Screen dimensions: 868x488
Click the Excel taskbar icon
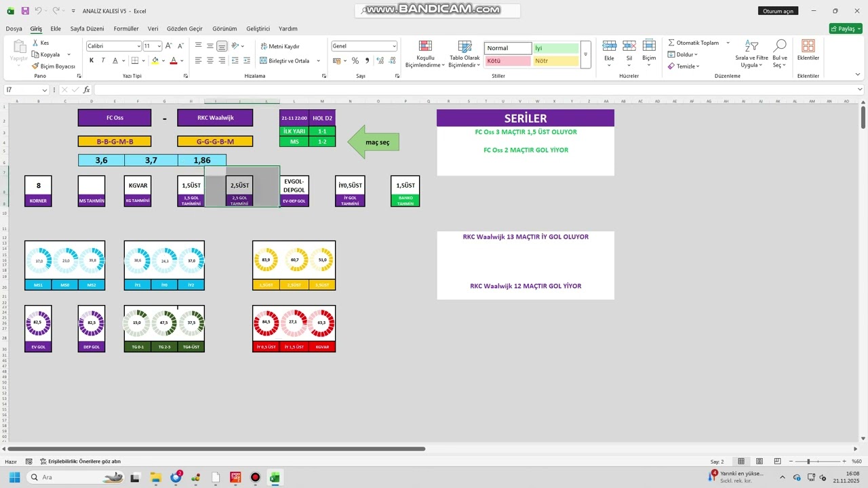click(x=275, y=477)
